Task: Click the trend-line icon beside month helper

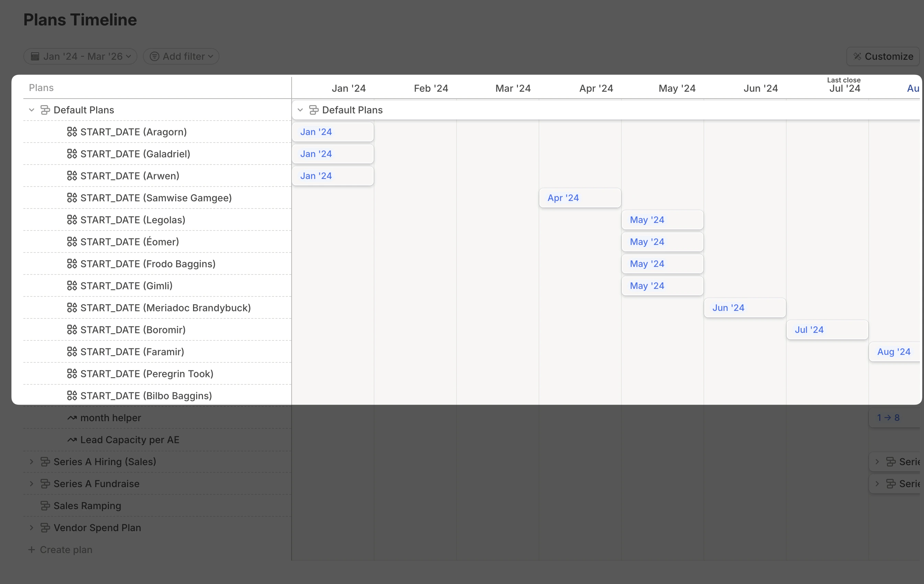Action: click(x=71, y=417)
